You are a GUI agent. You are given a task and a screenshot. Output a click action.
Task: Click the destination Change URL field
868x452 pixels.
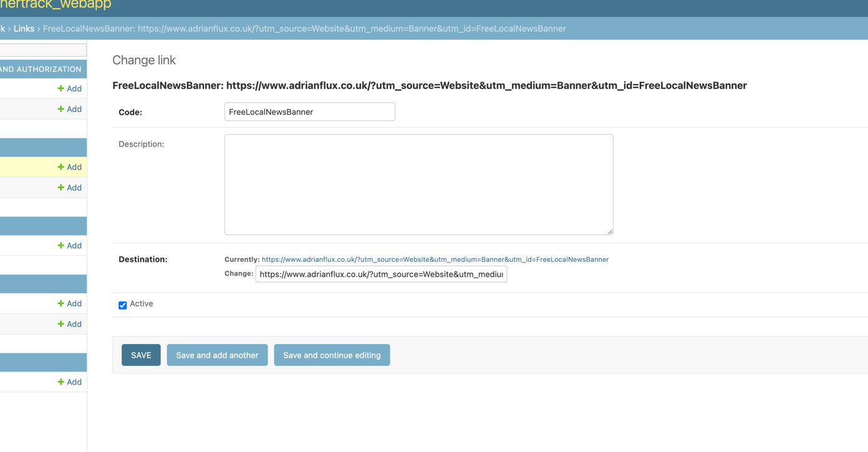[381, 274]
